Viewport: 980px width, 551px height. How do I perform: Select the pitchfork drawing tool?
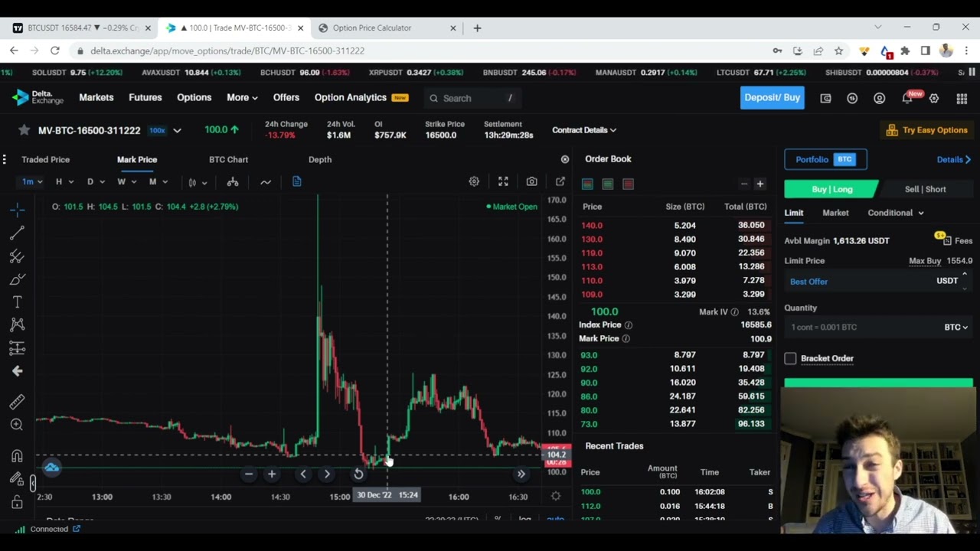pyautogui.click(x=17, y=256)
